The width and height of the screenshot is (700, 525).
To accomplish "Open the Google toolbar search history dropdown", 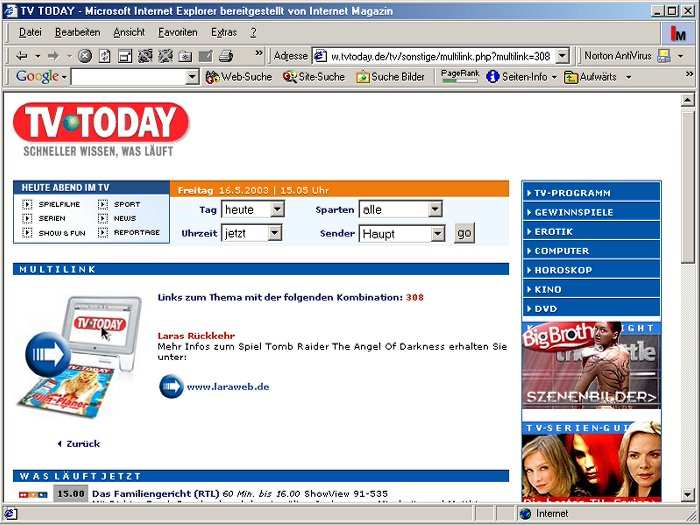I will (x=192, y=77).
